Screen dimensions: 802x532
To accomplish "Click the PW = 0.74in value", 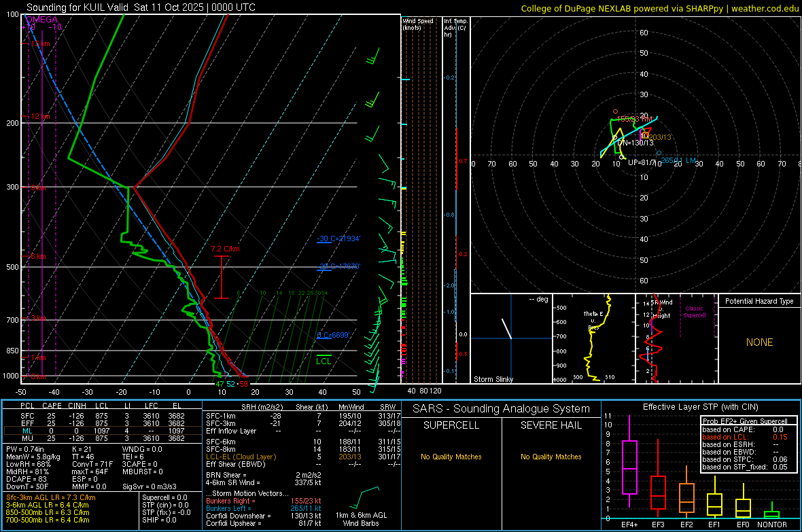I will pyautogui.click(x=25, y=449).
